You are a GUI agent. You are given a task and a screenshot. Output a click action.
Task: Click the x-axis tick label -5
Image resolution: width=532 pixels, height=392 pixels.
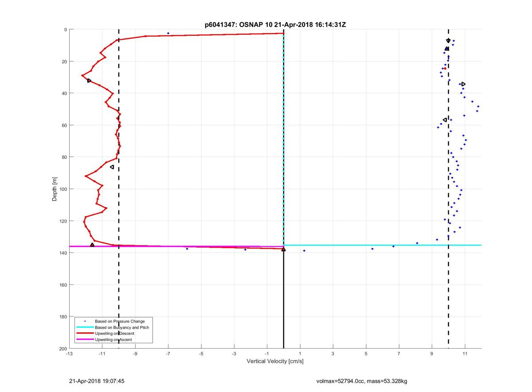tap(201, 354)
